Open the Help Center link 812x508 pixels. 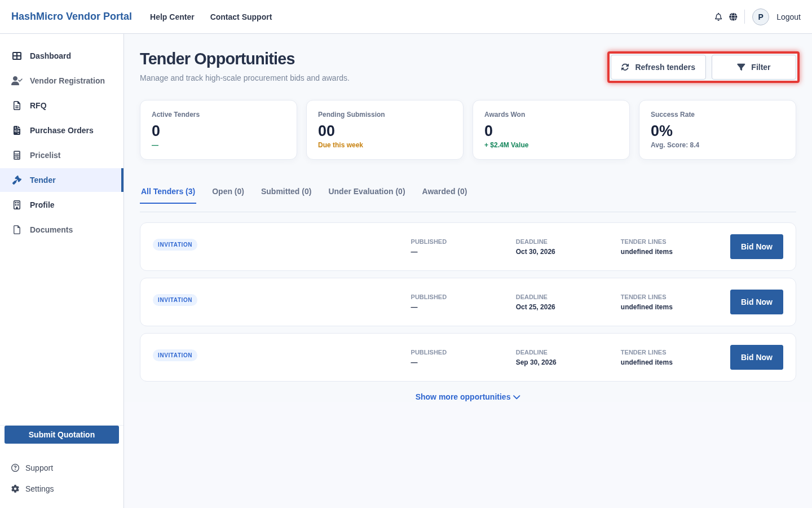coord(172,17)
